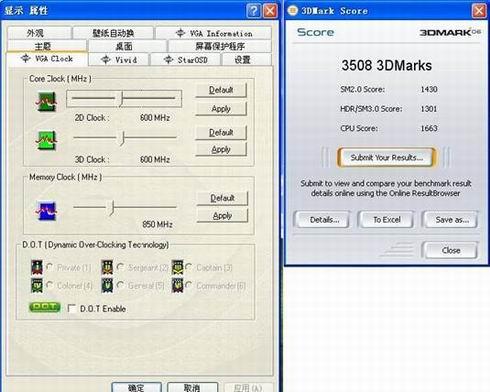Click the Save as button

click(451, 220)
